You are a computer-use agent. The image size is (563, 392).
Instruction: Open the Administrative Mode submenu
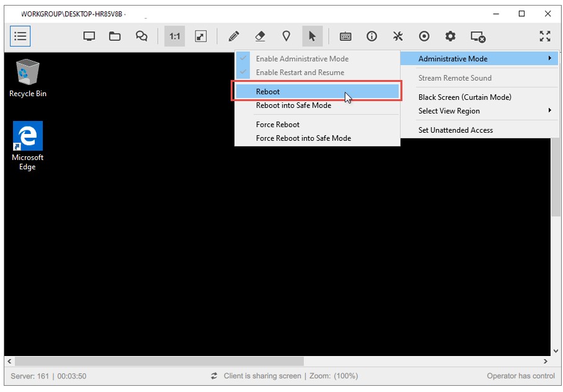coord(453,58)
